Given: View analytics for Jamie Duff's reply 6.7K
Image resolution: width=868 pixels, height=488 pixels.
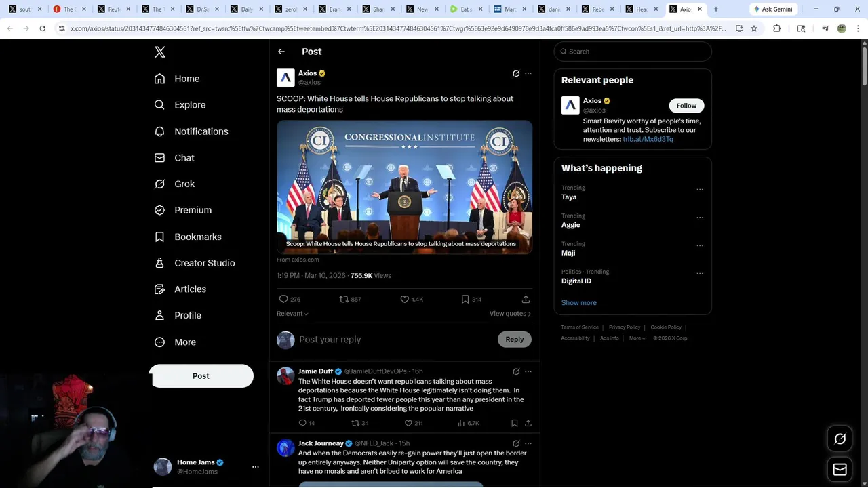Looking at the screenshot, I should (x=461, y=423).
